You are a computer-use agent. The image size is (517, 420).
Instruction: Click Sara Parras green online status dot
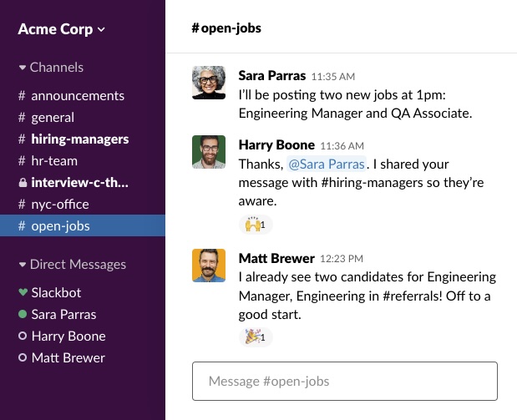[x=23, y=315]
